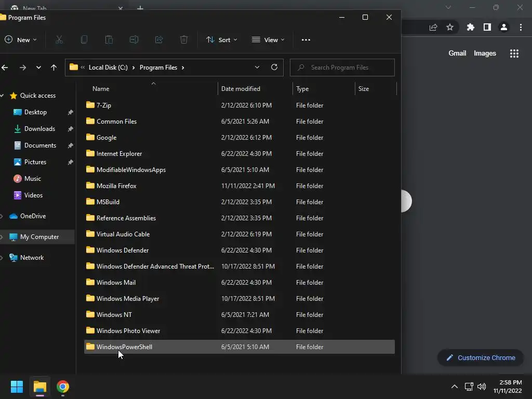532x399 pixels.
Task: Go forward with the right arrow
Action: [x=23, y=68]
